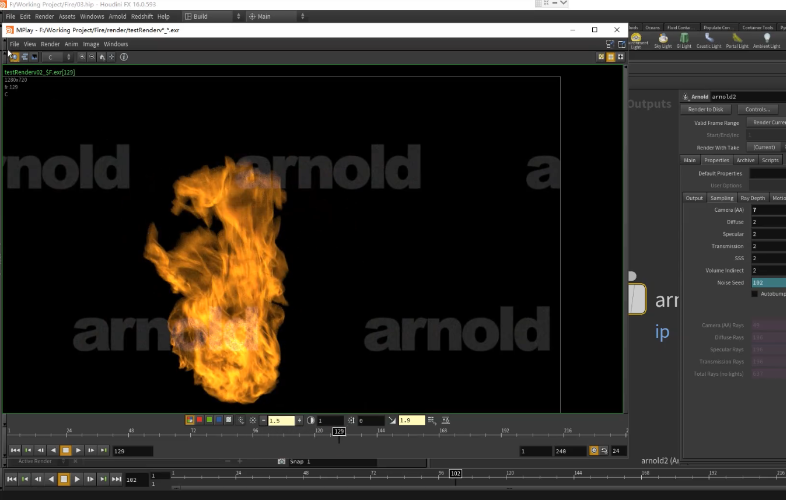Click the sun-shaped icon left of brightness minus
This screenshot has height=500, width=786.
(x=253, y=420)
